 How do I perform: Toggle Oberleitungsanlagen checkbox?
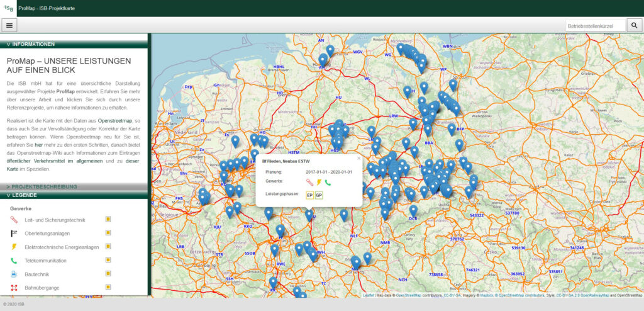pyautogui.click(x=108, y=233)
